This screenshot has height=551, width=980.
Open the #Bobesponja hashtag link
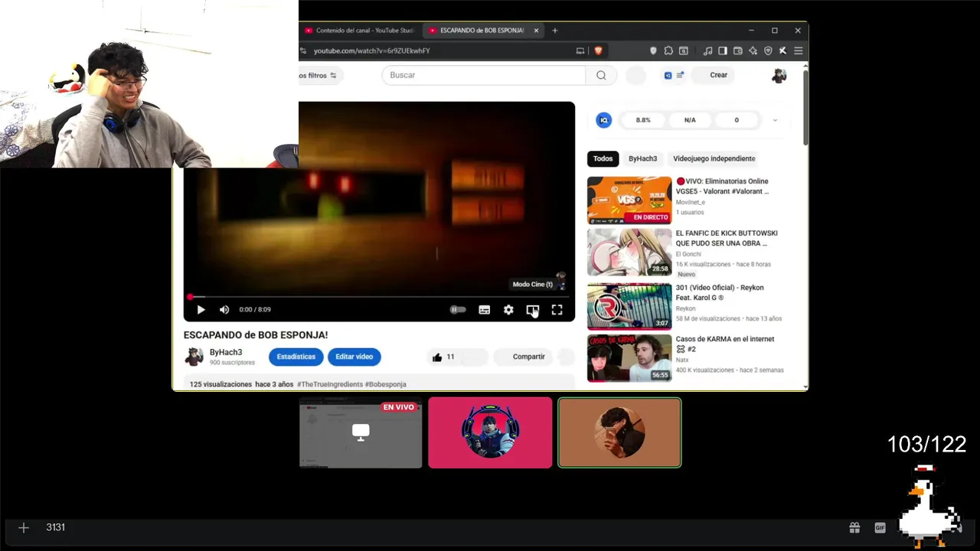click(x=386, y=384)
